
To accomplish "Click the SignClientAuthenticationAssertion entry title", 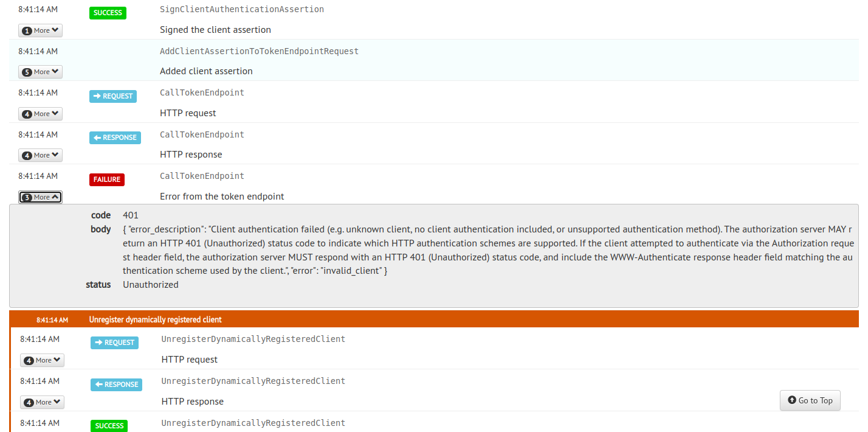I will pos(241,9).
